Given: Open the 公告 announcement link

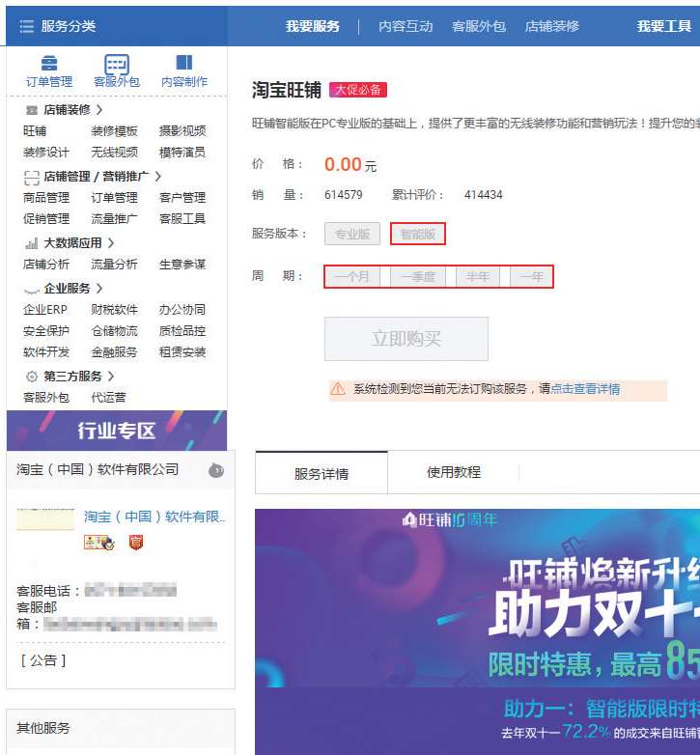Looking at the screenshot, I should point(43,660).
